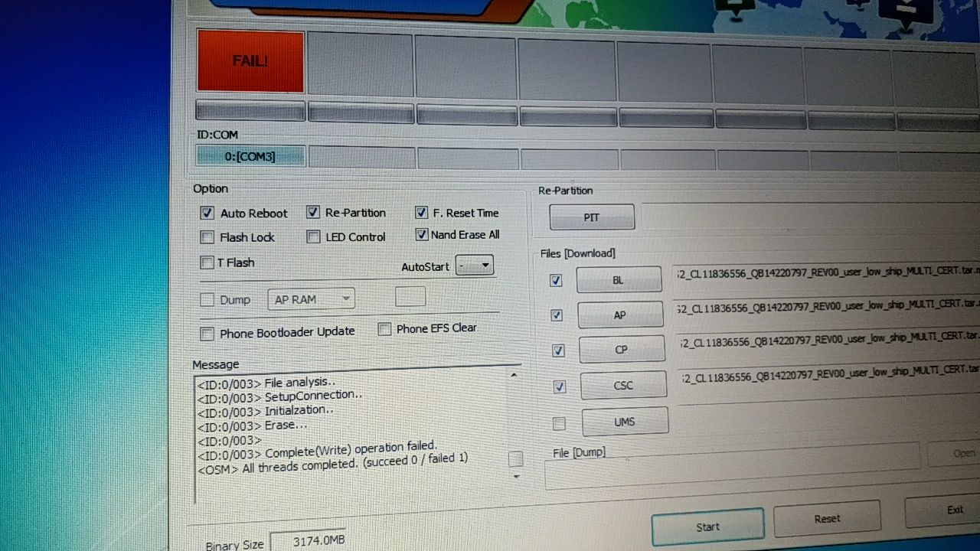
Task: Click the Start button
Action: (x=707, y=527)
